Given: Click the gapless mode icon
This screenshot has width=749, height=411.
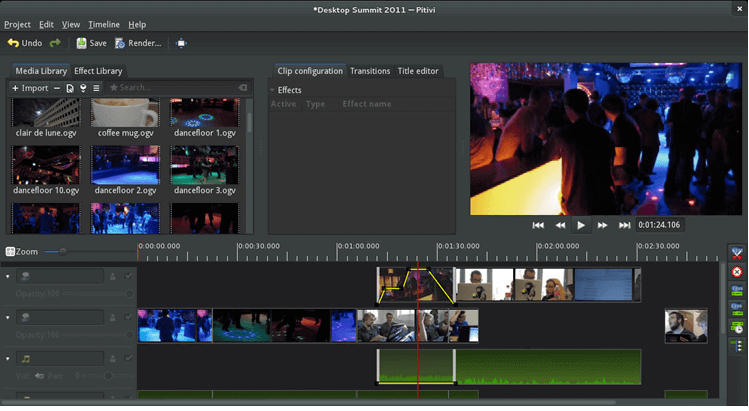Looking at the screenshot, I should pyautogui.click(x=738, y=346).
